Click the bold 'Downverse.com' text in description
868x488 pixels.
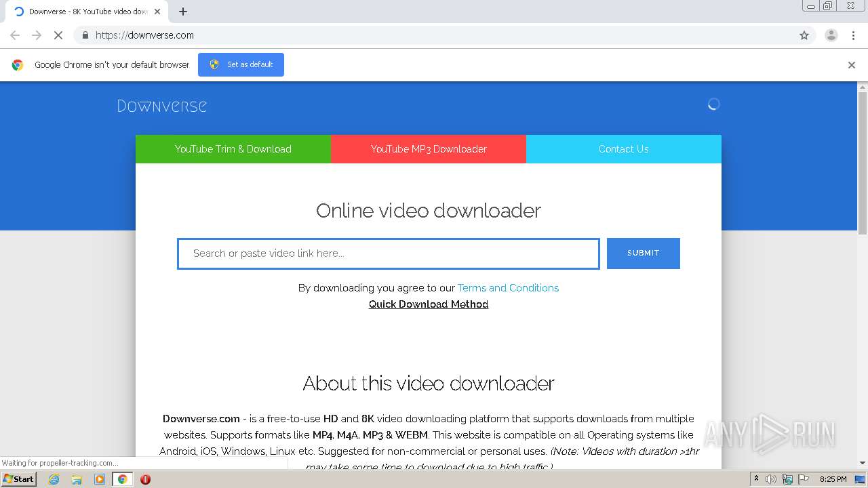tap(201, 419)
